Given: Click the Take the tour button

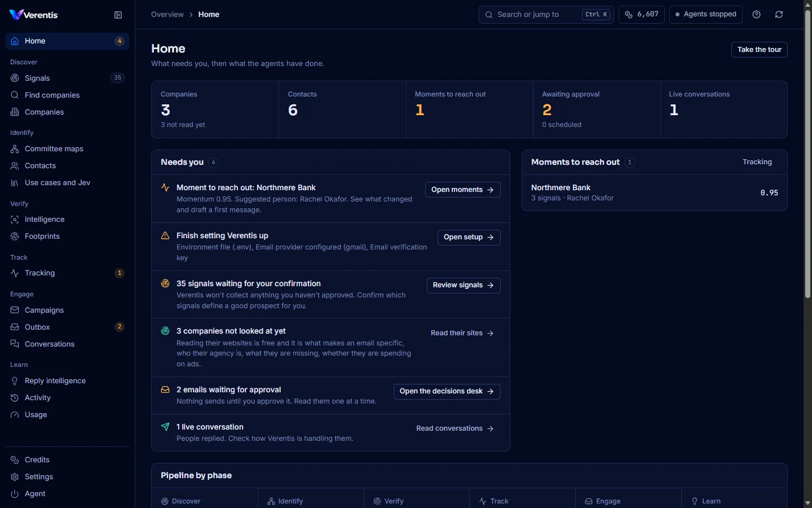Looking at the screenshot, I should pos(760,50).
